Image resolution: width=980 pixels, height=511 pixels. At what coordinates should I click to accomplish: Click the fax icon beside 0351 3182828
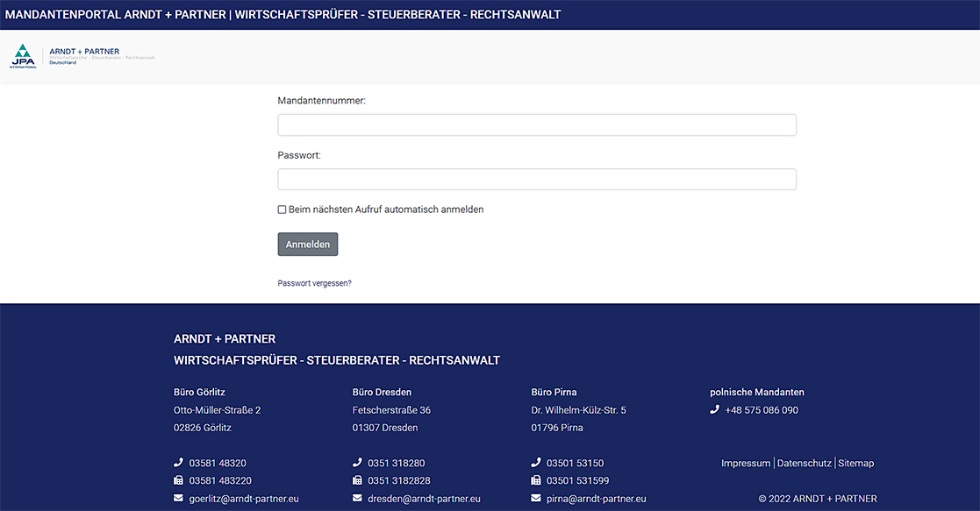[357, 480]
